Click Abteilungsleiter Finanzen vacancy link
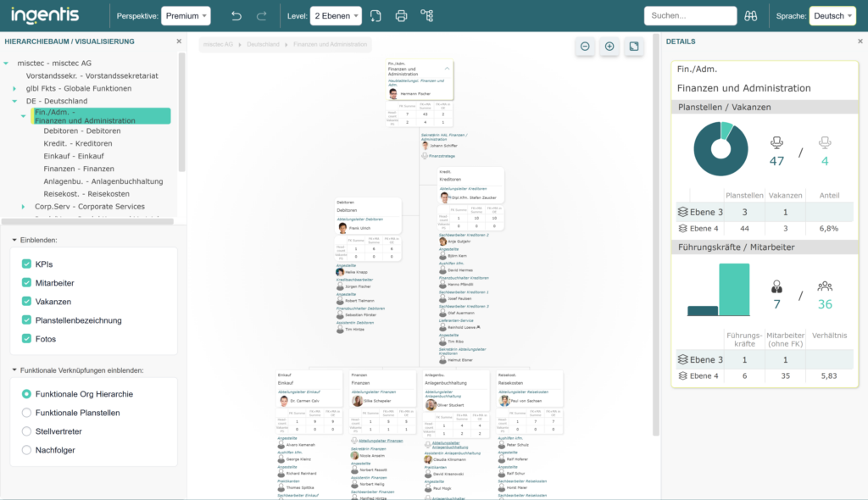The width and height of the screenshot is (868, 500). pyautogui.click(x=381, y=441)
